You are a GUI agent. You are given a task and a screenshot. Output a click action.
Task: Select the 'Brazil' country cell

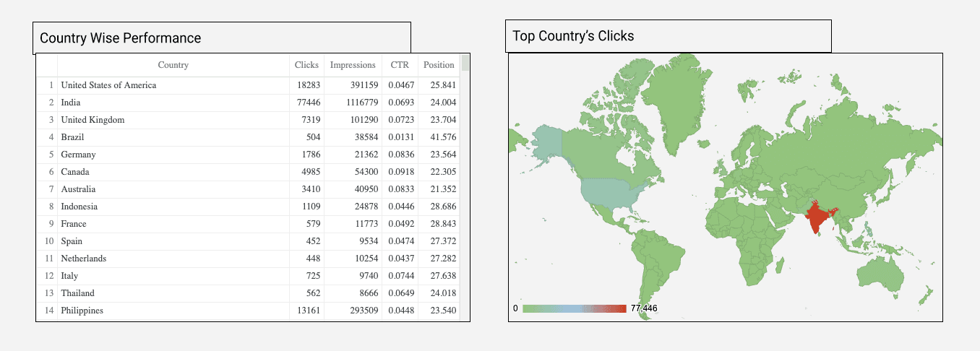(173, 137)
